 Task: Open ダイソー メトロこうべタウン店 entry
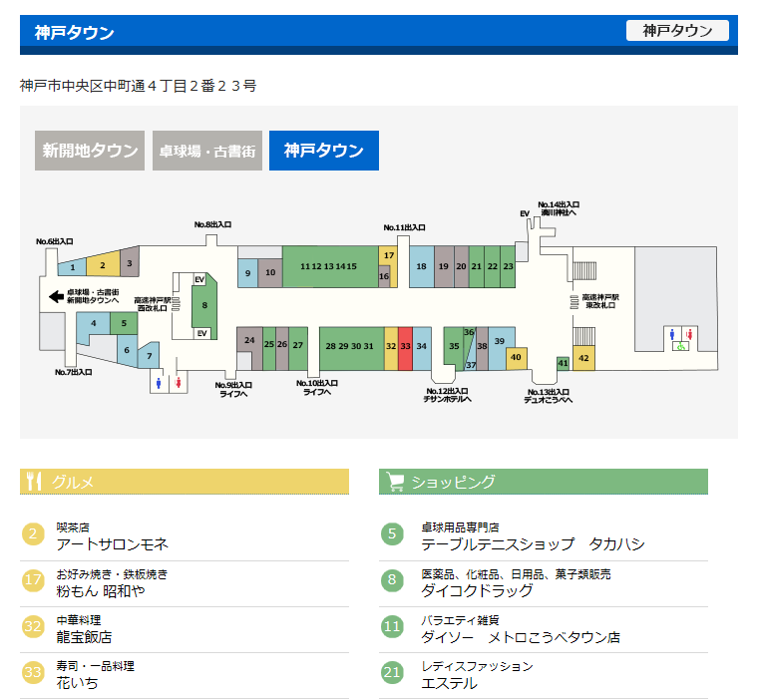(521, 637)
